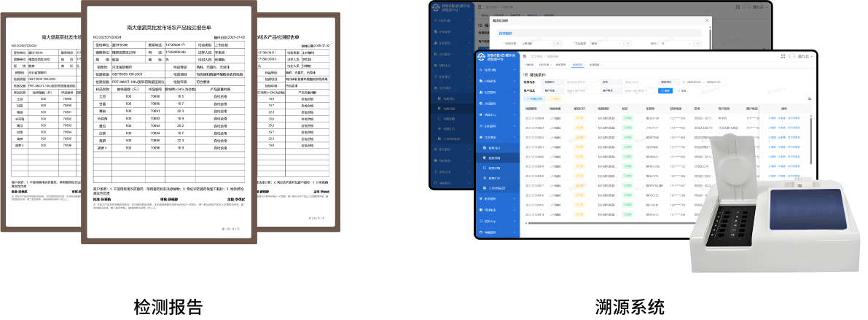The width and height of the screenshot is (868, 320).
Task: Select the underlined active tab in the front window
Action: pos(577,64)
